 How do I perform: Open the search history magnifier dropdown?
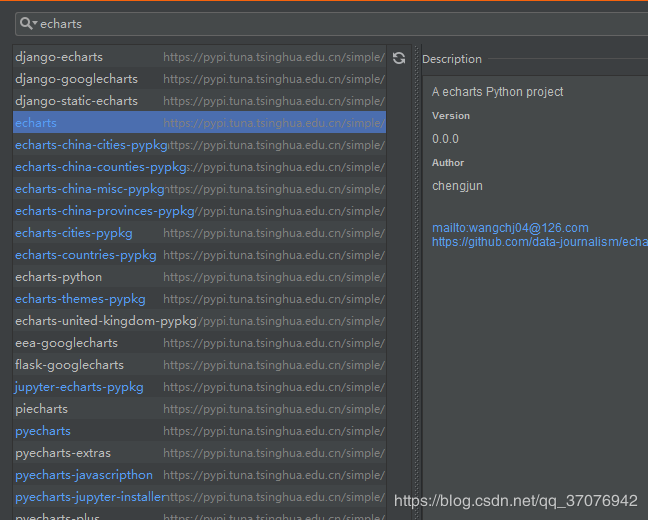click(x=28, y=24)
